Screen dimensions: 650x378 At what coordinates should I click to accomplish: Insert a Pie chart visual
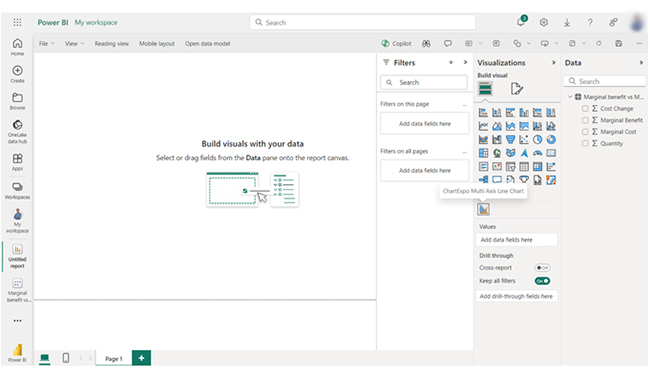[537, 140]
